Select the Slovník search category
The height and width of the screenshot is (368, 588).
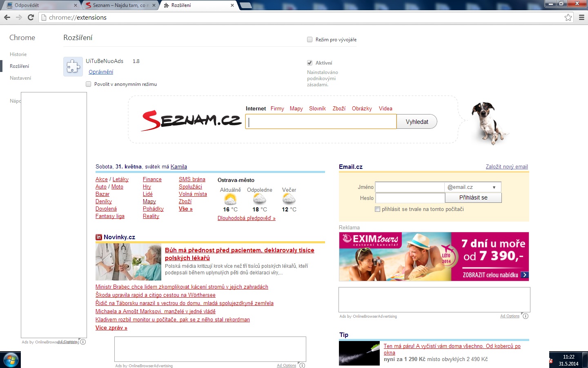[x=317, y=109]
